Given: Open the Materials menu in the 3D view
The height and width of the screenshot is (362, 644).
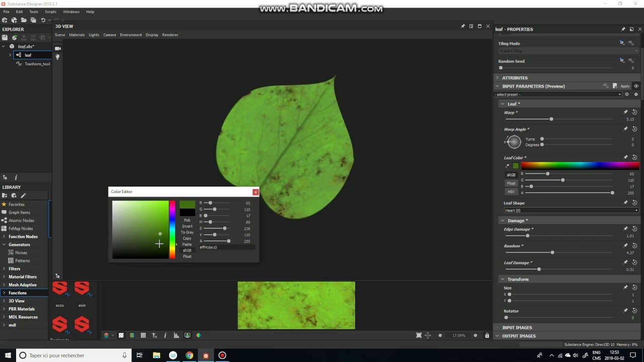Looking at the screenshot, I should pos(76,35).
